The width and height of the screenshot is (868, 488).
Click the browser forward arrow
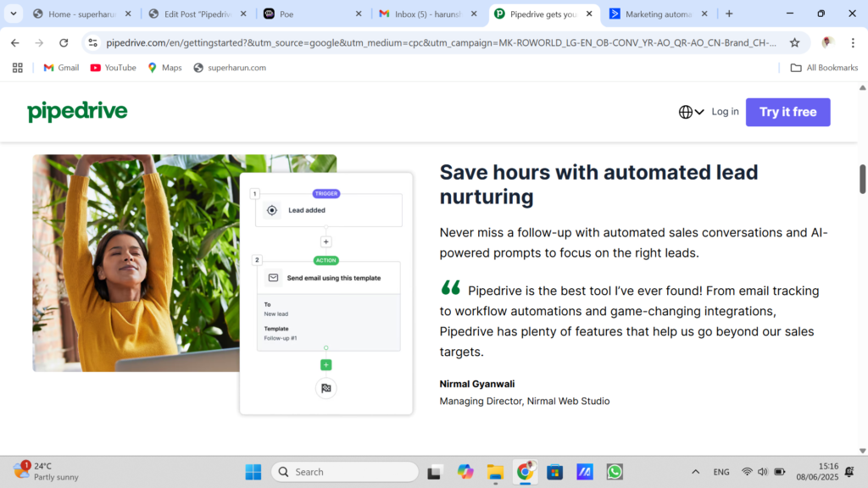coord(39,42)
